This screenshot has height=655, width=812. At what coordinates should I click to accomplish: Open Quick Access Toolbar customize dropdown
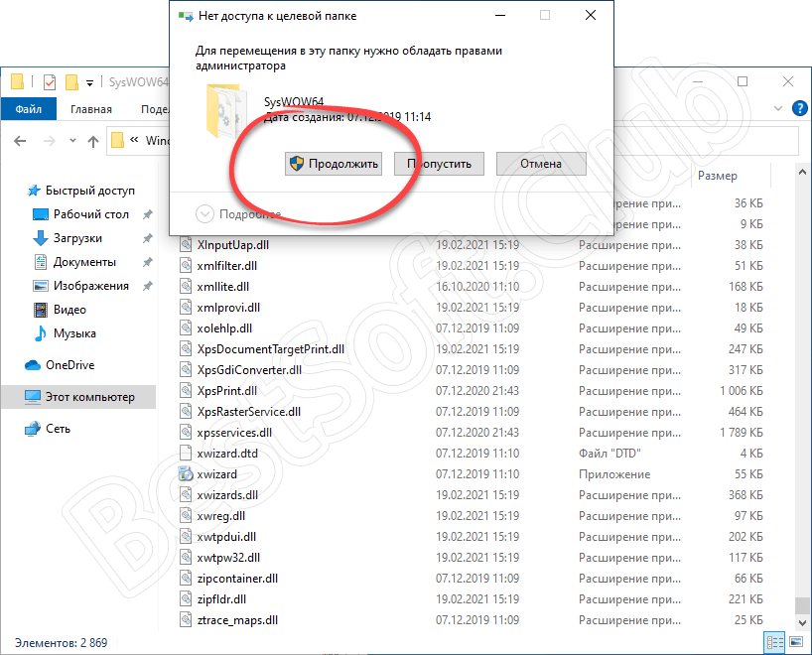[90, 81]
